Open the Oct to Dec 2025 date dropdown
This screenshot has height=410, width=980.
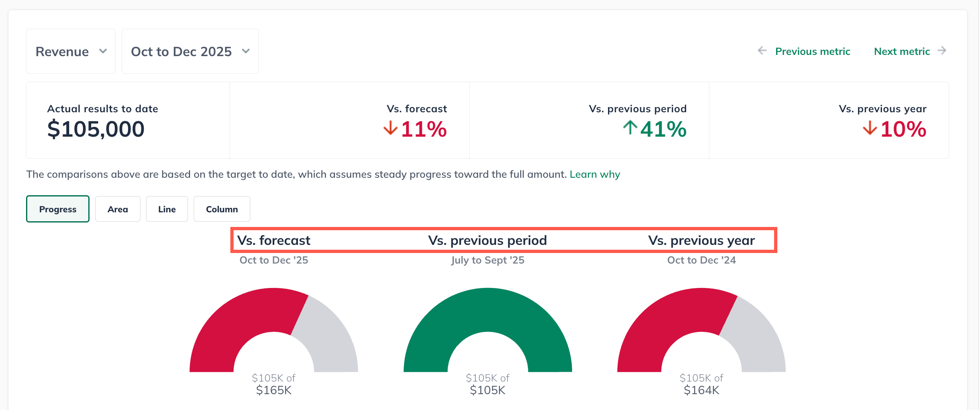190,51
